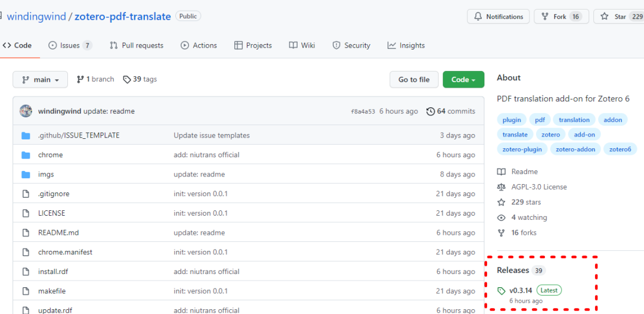
Task: Open the README.md file
Action: click(58, 232)
